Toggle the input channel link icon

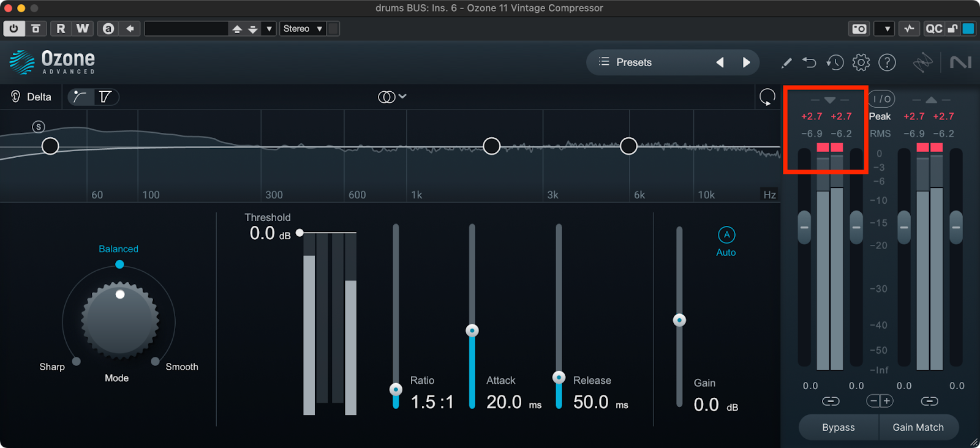(831, 401)
